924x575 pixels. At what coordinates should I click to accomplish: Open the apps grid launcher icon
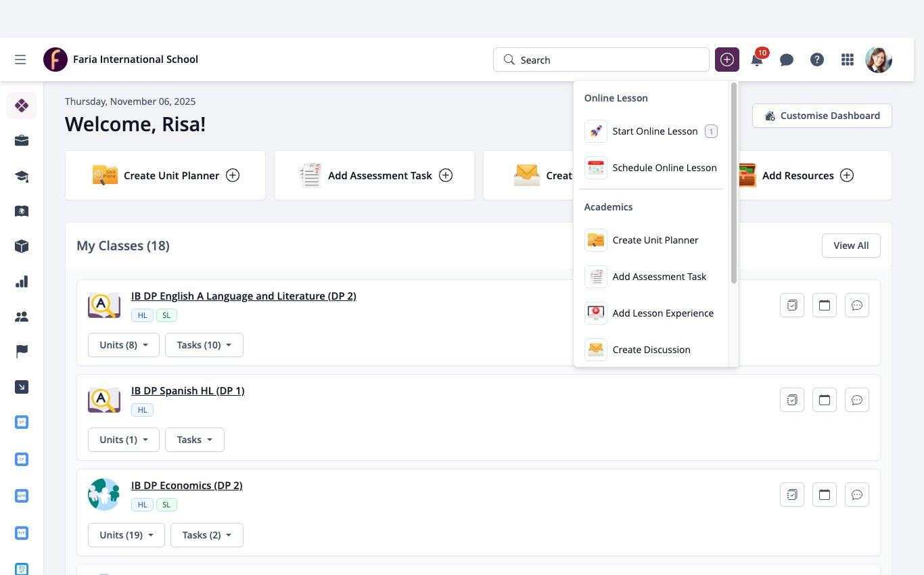848,60
